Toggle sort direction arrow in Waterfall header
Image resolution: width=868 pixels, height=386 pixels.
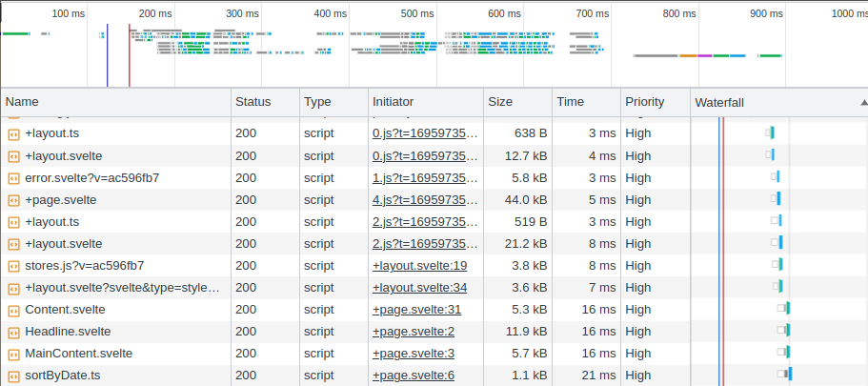863,102
